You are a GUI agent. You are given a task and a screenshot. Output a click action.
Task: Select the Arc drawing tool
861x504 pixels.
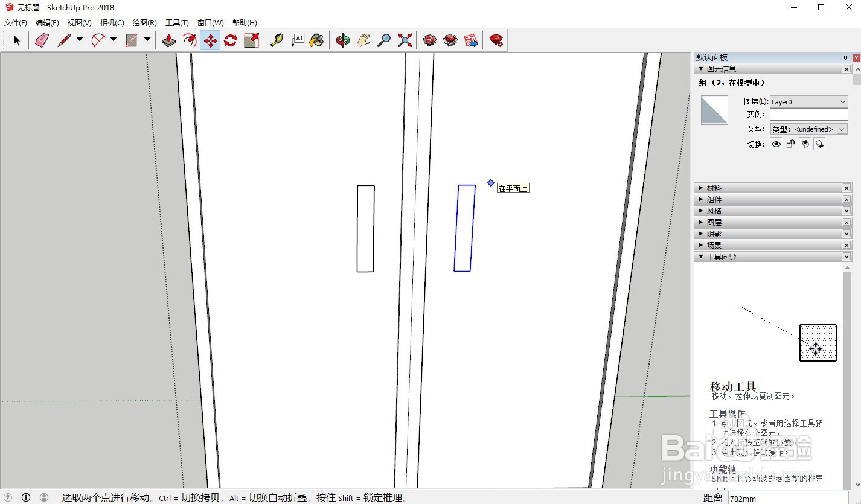[x=98, y=40]
